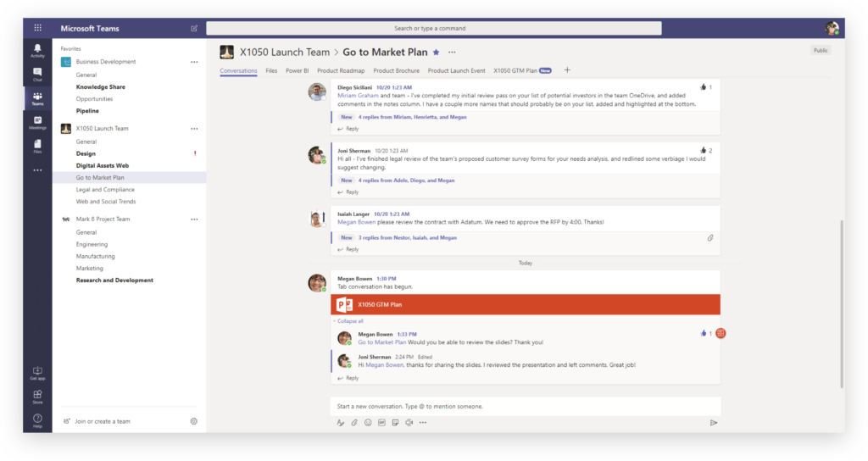Open the X1050 GTM Plan PowerPoint card

pos(526,304)
